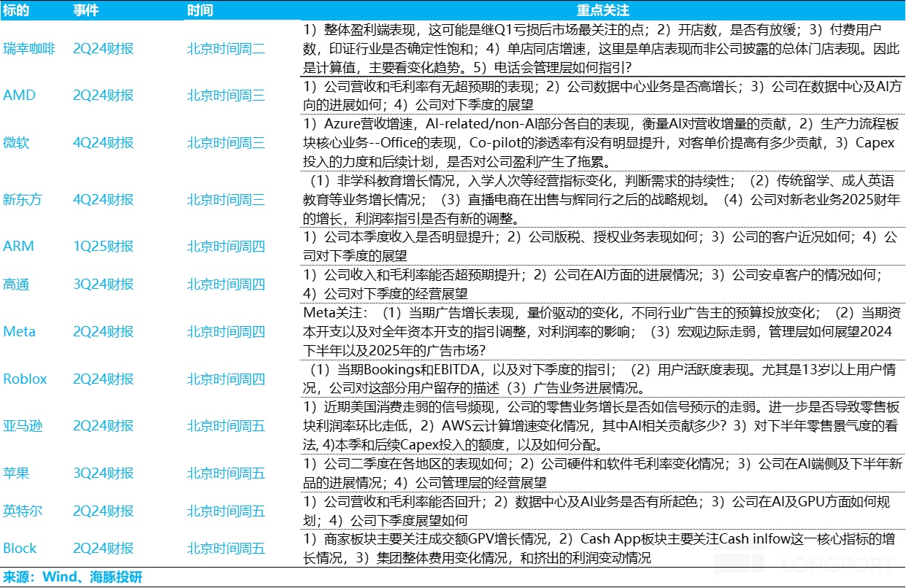Select the 微软 company name cell
This screenshot has width=906, height=588.
pyautogui.click(x=16, y=142)
